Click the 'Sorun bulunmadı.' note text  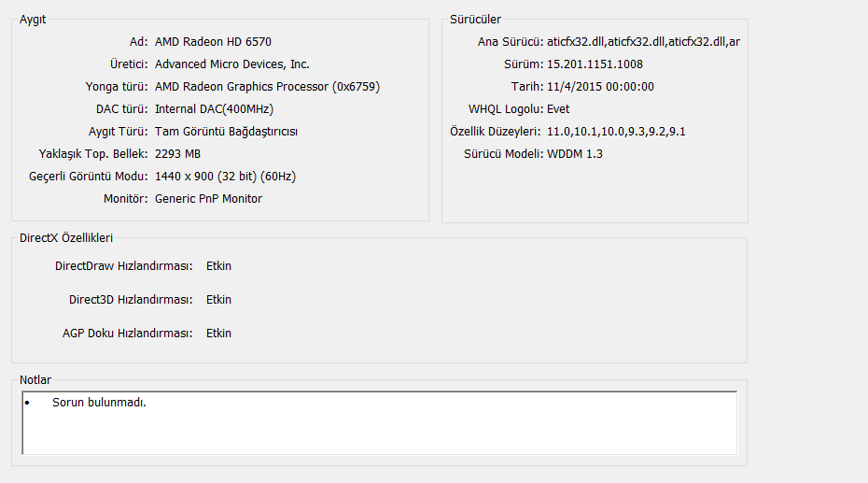point(100,403)
